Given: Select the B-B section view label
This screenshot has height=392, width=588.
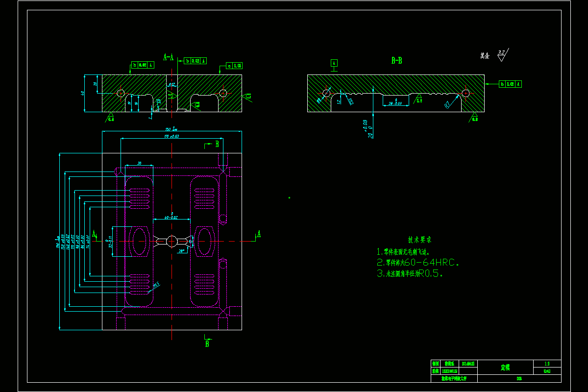Looking at the screenshot, I should click(x=396, y=61).
